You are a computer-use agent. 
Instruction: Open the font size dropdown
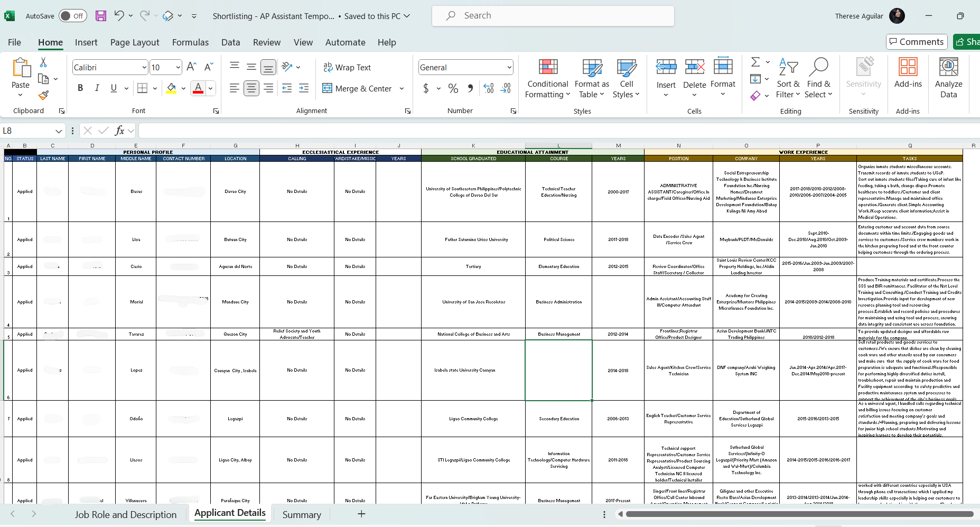(178, 67)
